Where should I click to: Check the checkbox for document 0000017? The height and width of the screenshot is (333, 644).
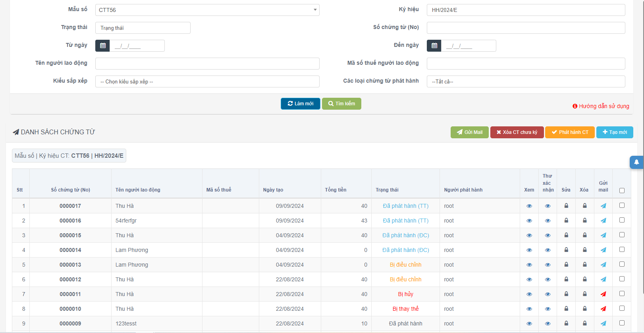click(622, 205)
